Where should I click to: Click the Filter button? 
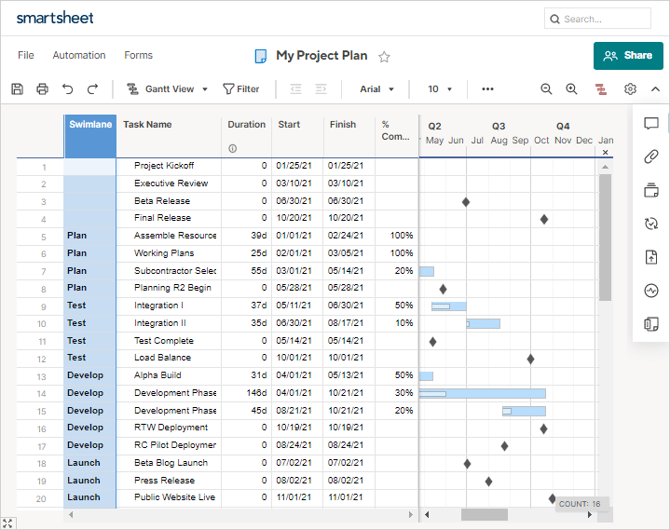tap(241, 89)
